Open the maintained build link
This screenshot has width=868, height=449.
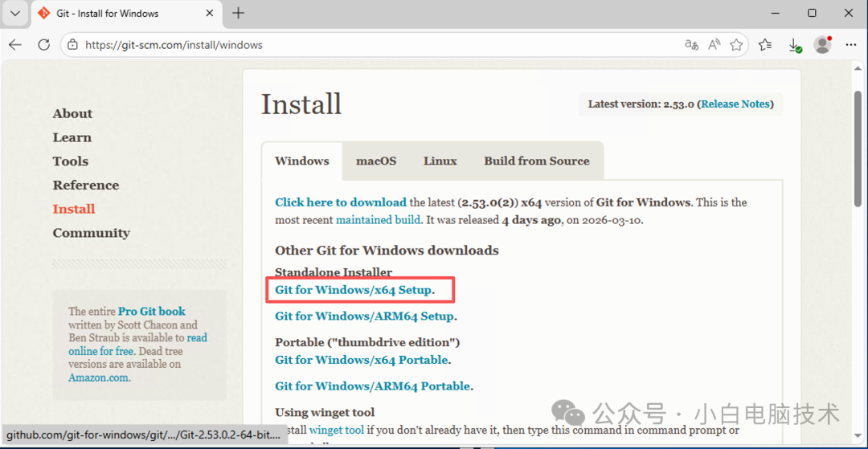click(378, 219)
